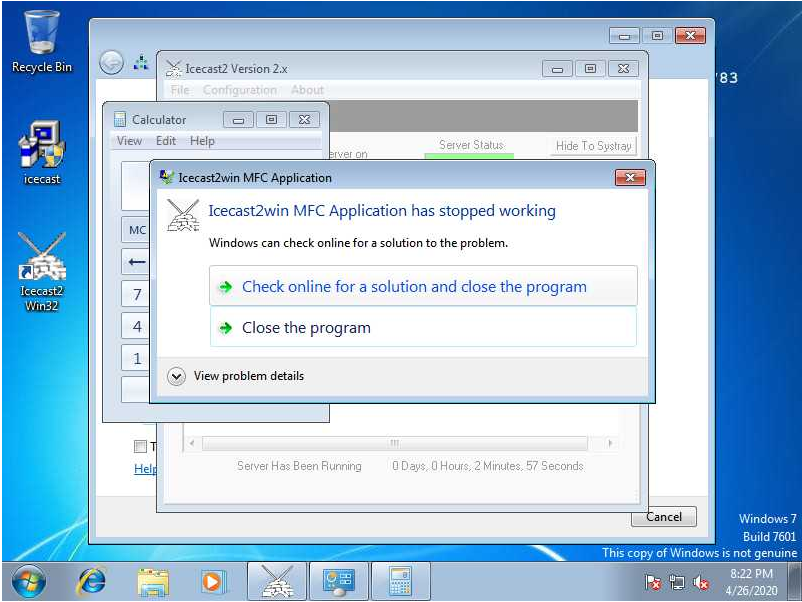This screenshot has height=602, width=802.
Task: Open Windows Explorer folder in taskbar
Action: pyautogui.click(x=153, y=581)
